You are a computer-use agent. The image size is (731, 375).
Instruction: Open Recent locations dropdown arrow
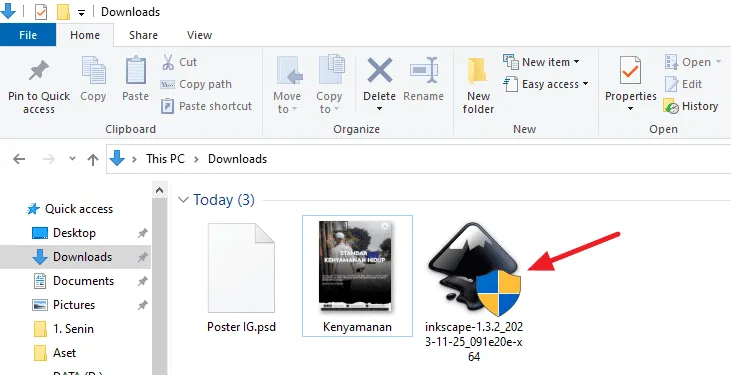point(72,159)
